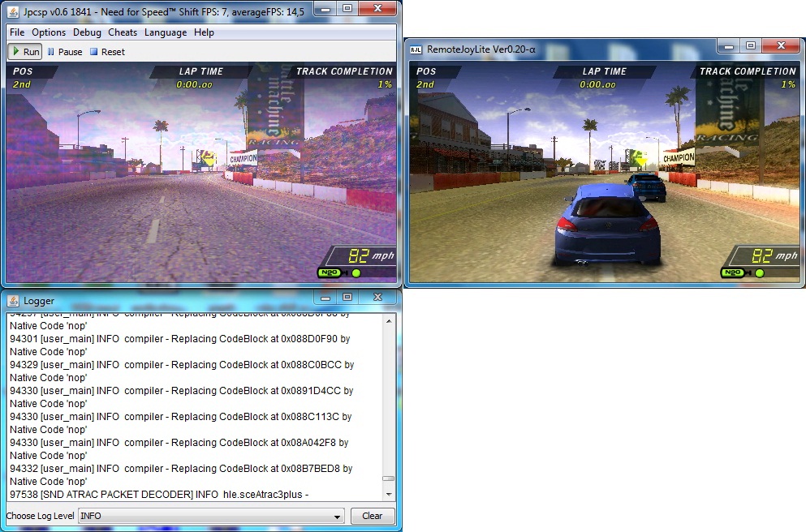The height and width of the screenshot is (532, 806).
Task: Pause the emulation from the toolbar
Action: point(65,52)
